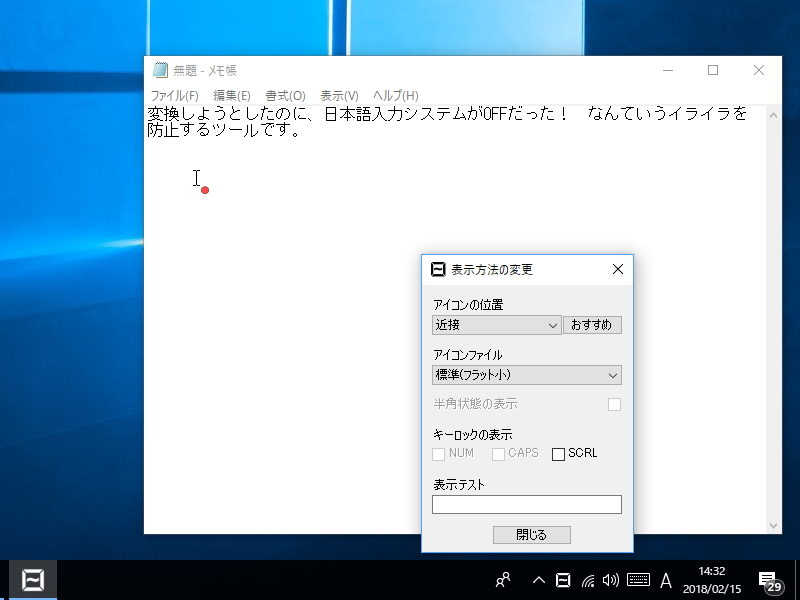Open the 表示 menu in Notepad
Screen dimensions: 800x600
(x=337, y=94)
